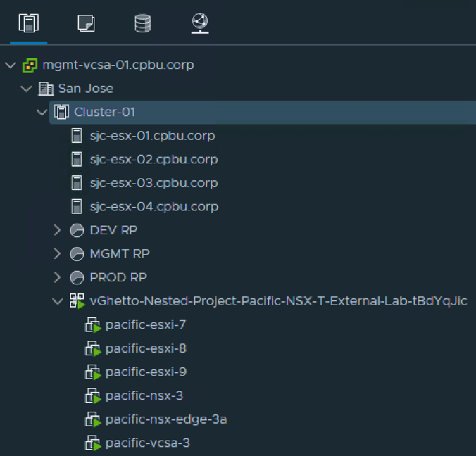Click the host icon of sjc-esx-01.cpbu.corp
This screenshot has height=456, width=476.
click(77, 136)
